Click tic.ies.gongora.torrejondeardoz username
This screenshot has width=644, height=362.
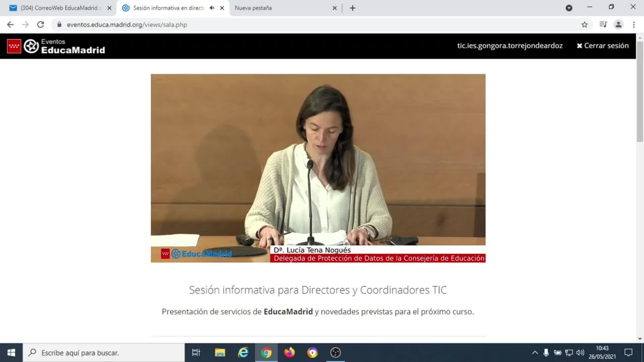(509, 46)
